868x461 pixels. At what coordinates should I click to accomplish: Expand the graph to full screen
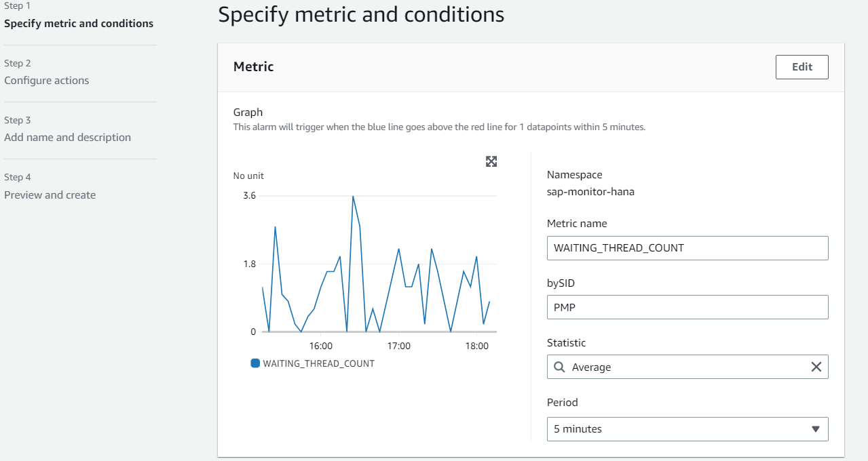click(491, 161)
